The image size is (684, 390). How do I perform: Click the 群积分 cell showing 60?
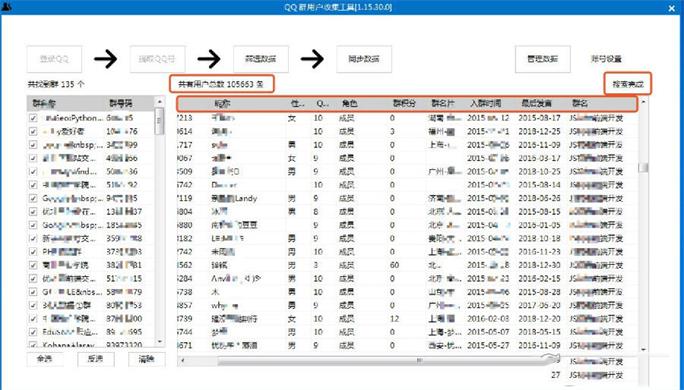tap(394, 265)
